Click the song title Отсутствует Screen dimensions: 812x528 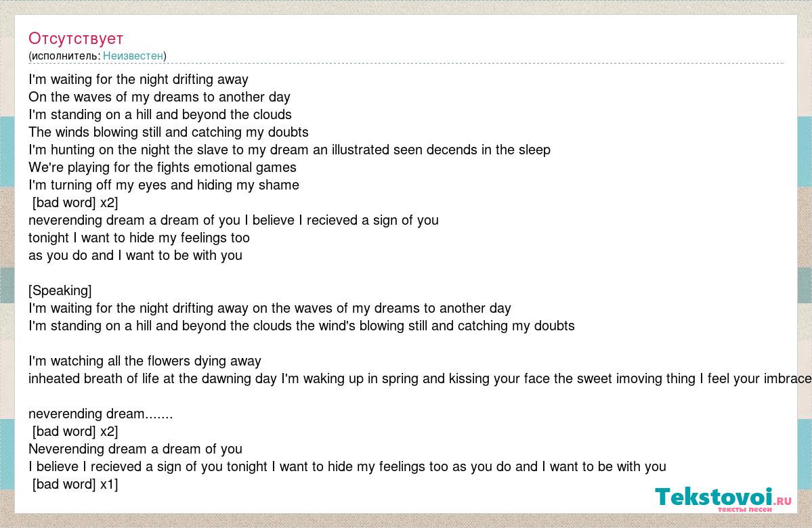pyautogui.click(x=76, y=39)
